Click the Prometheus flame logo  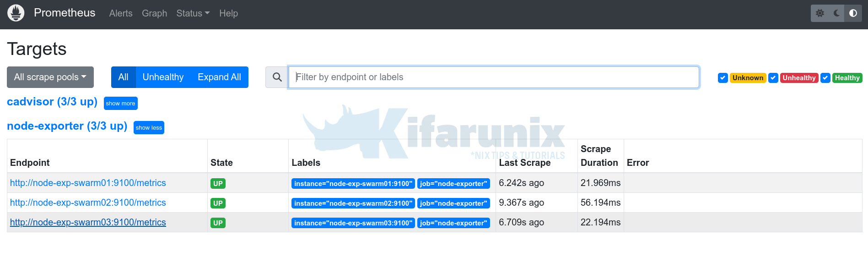[16, 13]
